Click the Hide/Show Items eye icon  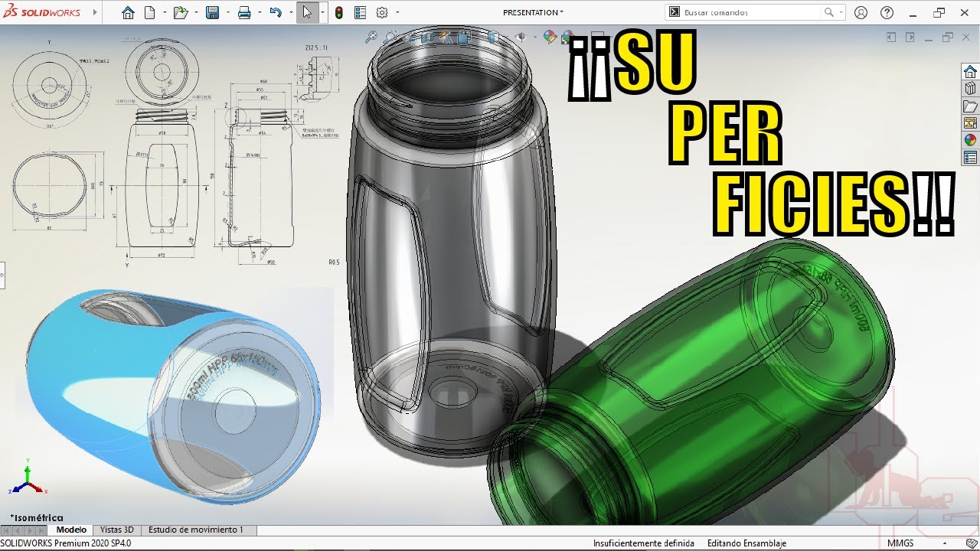[x=521, y=36]
